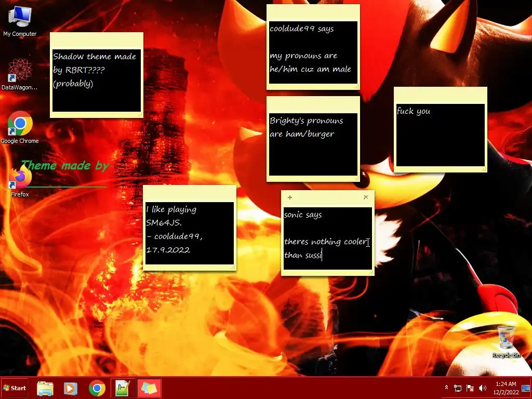
Task: Click inside the 'Shadow theme made' note text
Action: (96, 81)
